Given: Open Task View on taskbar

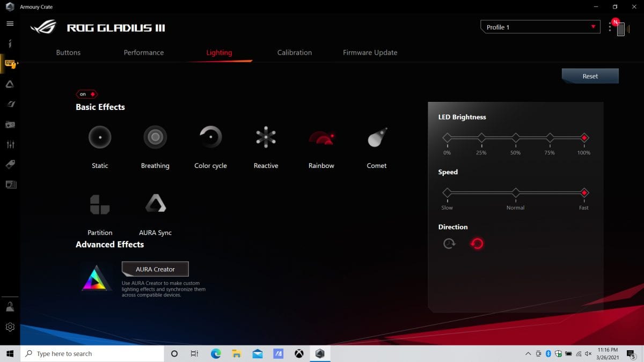Looking at the screenshot, I should point(194,353).
